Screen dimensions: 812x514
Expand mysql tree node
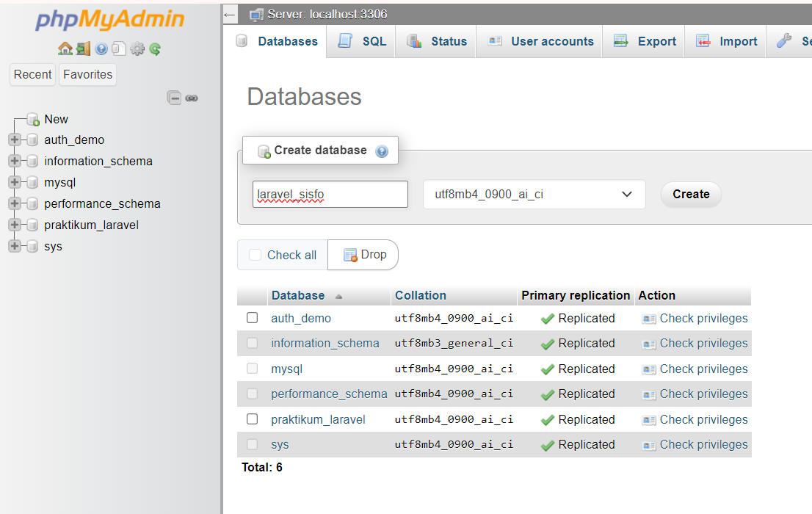pos(15,182)
